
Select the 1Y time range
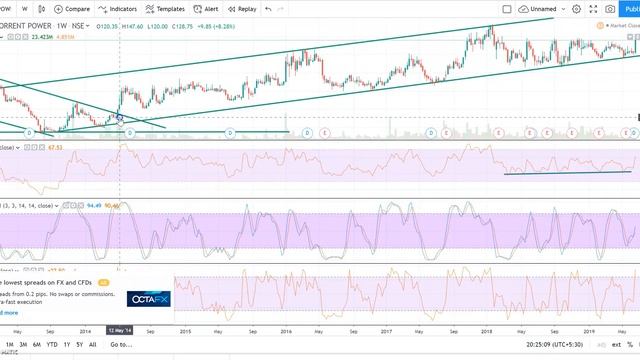pyautogui.click(x=67, y=345)
